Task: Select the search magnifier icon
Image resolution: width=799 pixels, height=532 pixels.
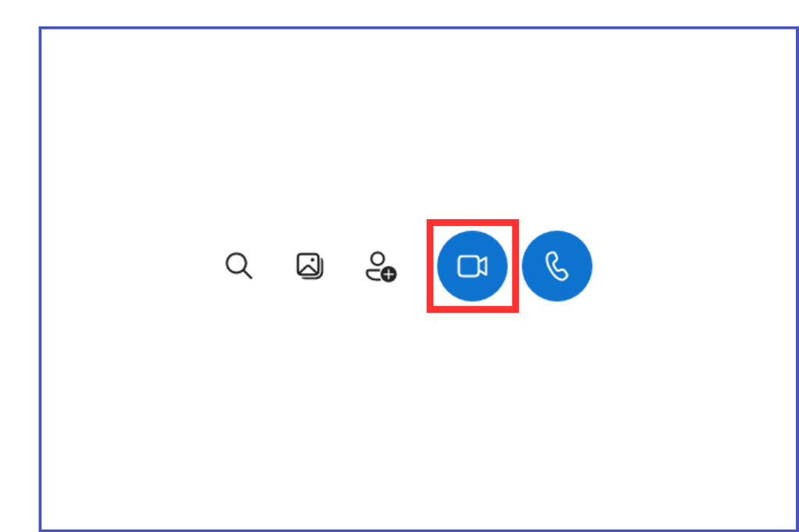Action: (x=239, y=265)
